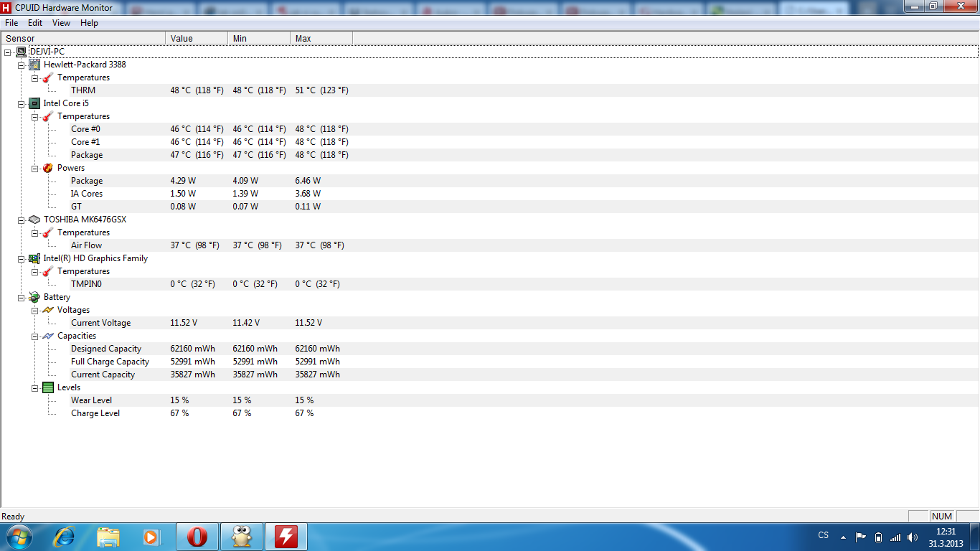
Task: Click the Battery node icon
Action: coord(34,297)
